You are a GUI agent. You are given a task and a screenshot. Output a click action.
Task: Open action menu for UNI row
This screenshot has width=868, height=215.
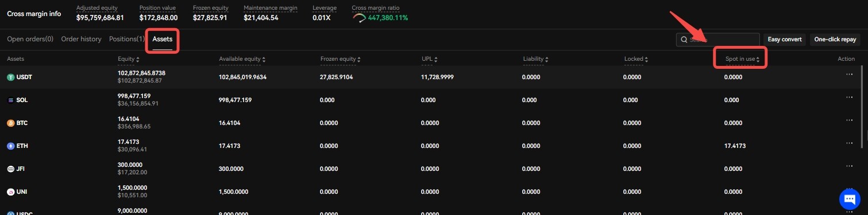(x=850, y=189)
